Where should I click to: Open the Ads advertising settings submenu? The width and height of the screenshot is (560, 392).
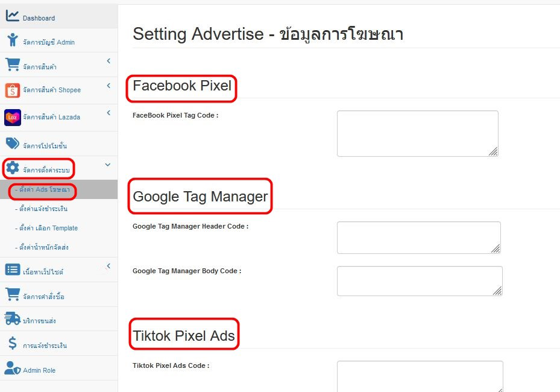pos(42,190)
